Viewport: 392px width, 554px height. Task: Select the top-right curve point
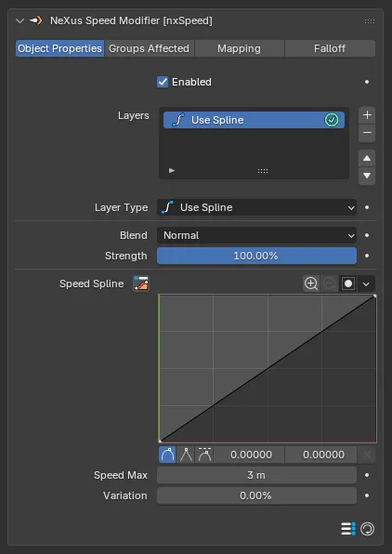pos(374,297)
